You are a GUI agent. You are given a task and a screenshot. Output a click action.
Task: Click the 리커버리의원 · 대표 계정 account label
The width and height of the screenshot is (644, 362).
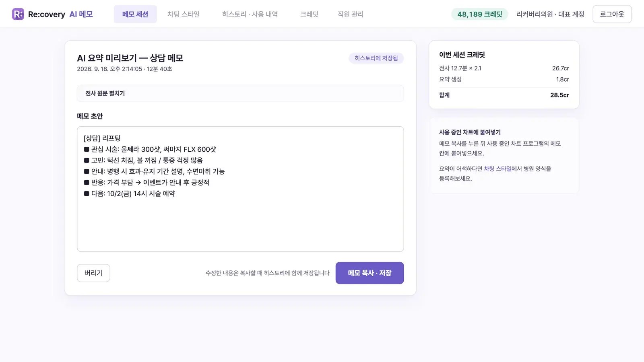coord(550,14)
